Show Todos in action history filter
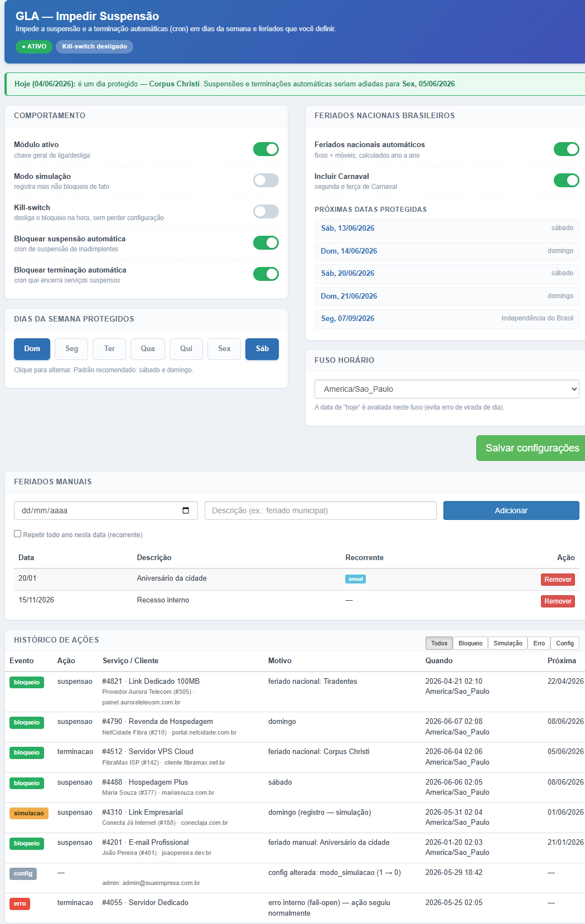 click(x=439, y=643)
